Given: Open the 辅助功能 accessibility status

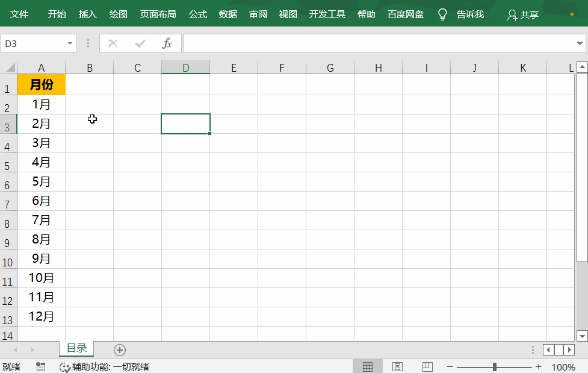Looking at the screenshot, I should tap(104, 367).
